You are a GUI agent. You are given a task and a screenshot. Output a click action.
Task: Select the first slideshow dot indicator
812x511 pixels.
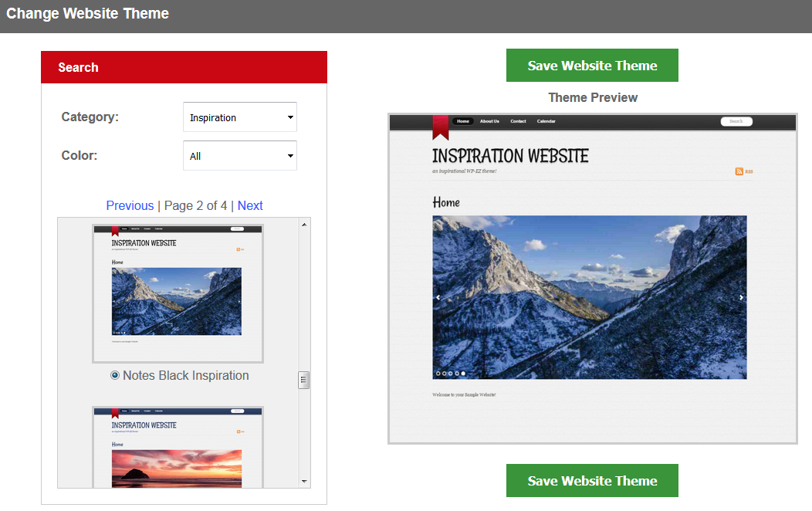pos(438,374)
